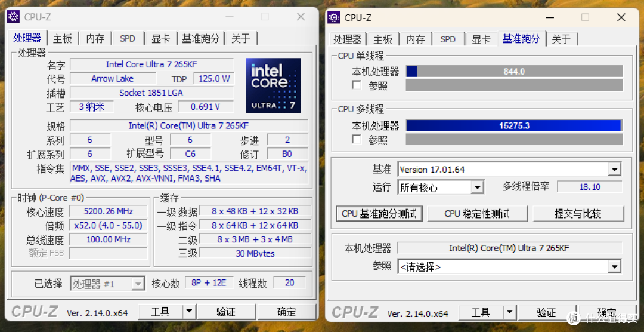Screen dimensions: 644x332
Task: Click the empty 额定 FSB field
Action: coord(109,253)
